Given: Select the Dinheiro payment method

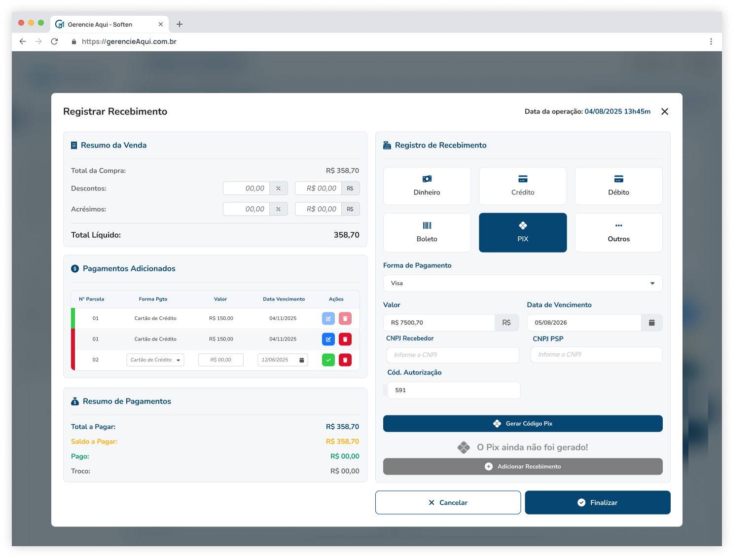Looking at the screenshot, I should point(427,186).
